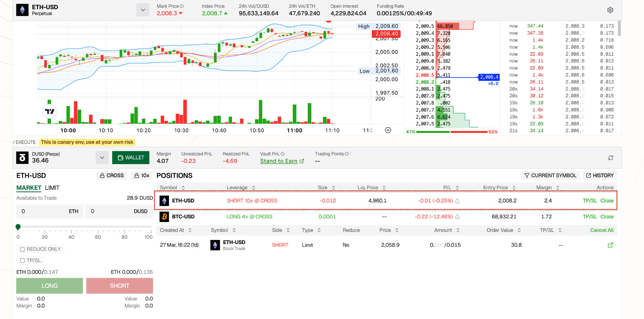Click the TradingView logo on chart

click(x=50, y=111)
